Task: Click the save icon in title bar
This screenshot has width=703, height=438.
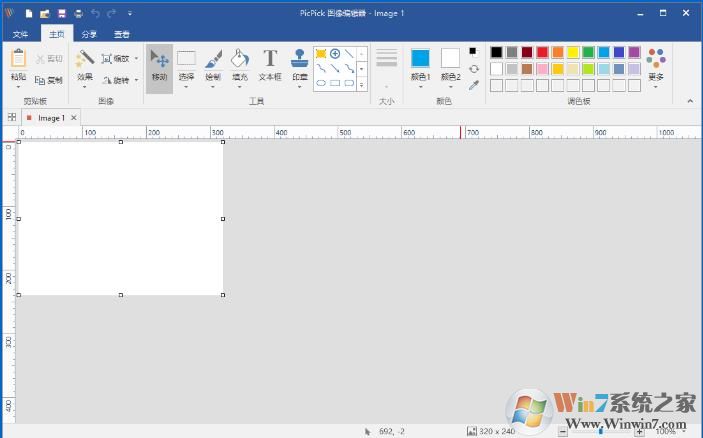Action: point(62,14)
